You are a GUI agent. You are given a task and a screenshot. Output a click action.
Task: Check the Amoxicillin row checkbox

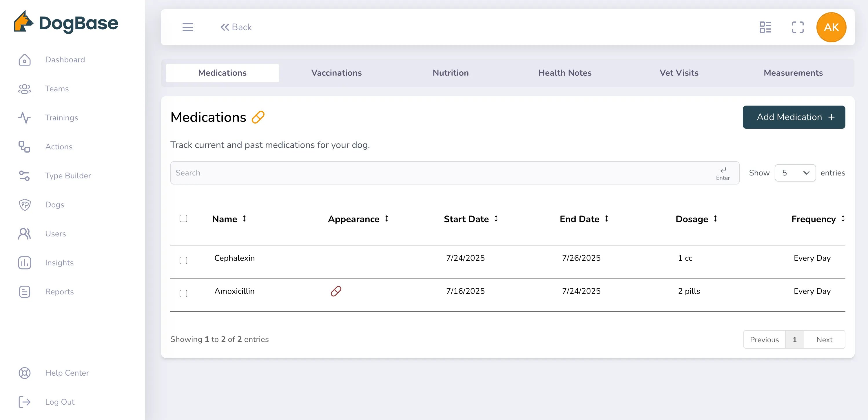pyautogui.click(x=183, y=294)
